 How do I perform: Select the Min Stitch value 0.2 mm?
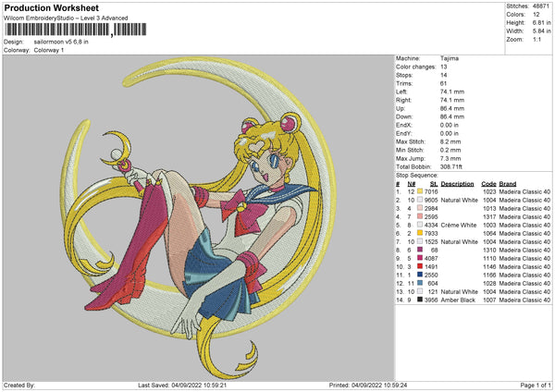click(450, 150)
